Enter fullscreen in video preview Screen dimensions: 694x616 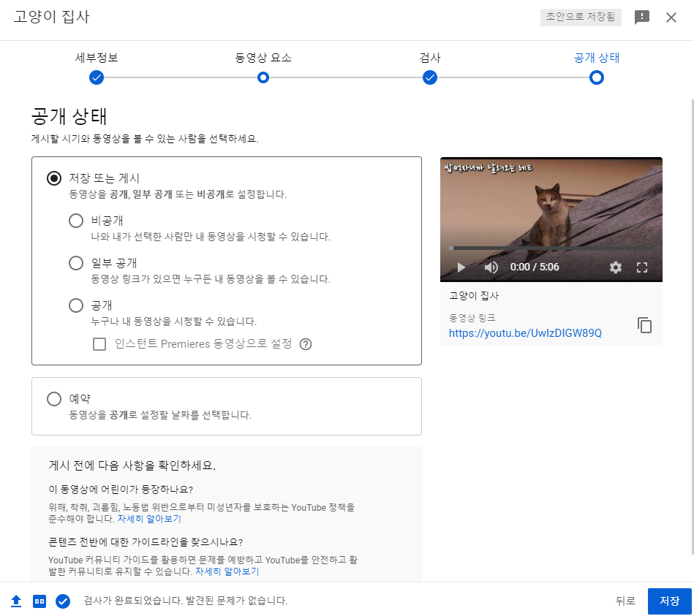(x=642, y=267)
